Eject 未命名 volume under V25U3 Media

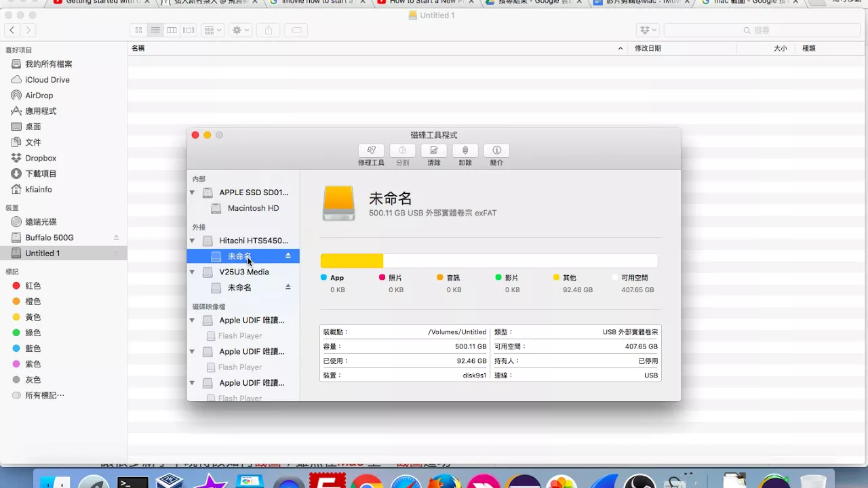(x=288, y=287)
